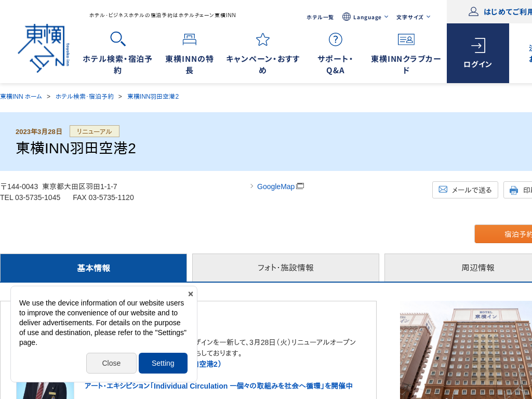Select the 基本情報 tab
Screen dimensions: 532x399
[x=94, y=268]
